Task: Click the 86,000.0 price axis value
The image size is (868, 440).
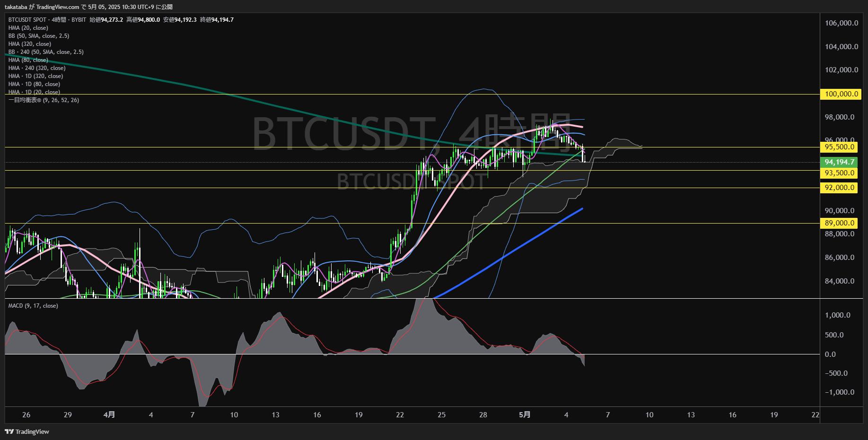Action: pyautogui.click(x=840, y=258)
